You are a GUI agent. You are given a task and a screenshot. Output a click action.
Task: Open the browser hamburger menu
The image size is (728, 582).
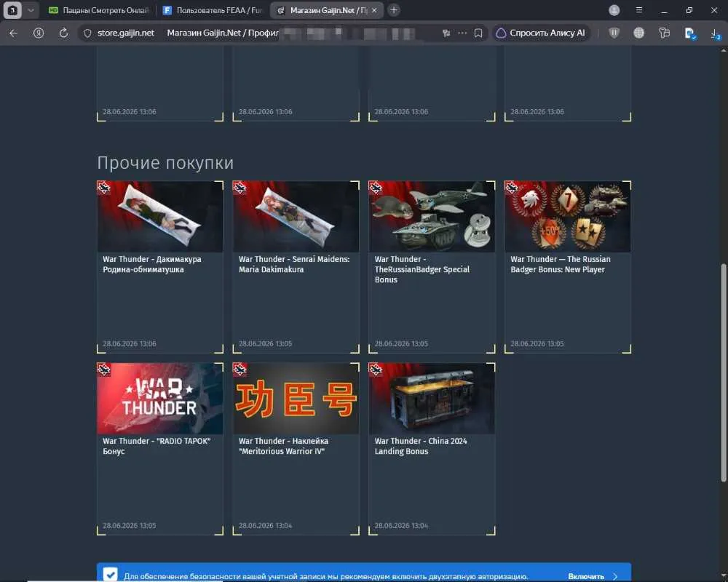click(x=639, y=10)
